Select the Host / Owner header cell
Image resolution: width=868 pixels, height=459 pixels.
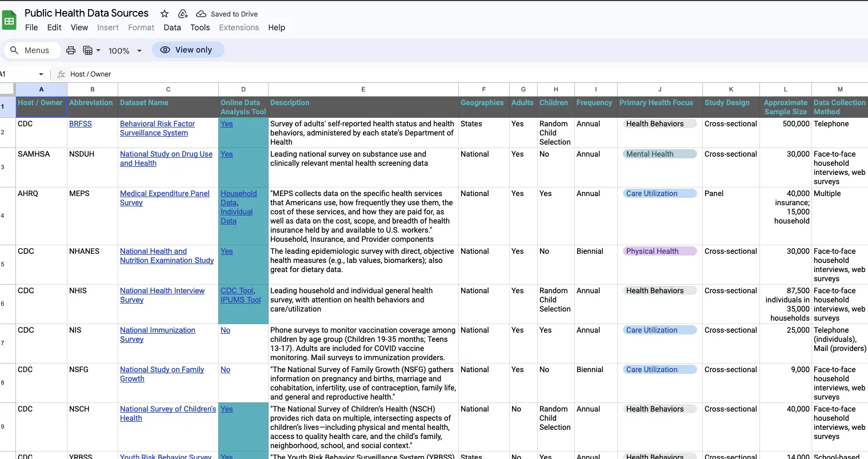click(x=41, y=107)
